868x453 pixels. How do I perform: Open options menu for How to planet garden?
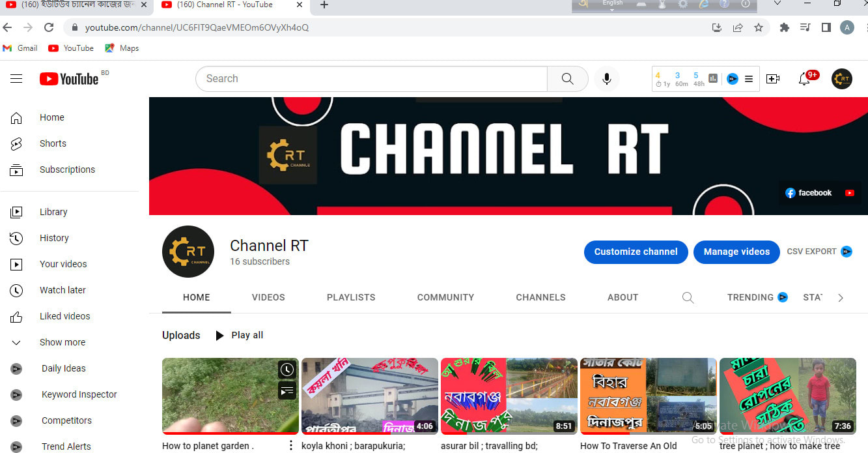[290, 444]
